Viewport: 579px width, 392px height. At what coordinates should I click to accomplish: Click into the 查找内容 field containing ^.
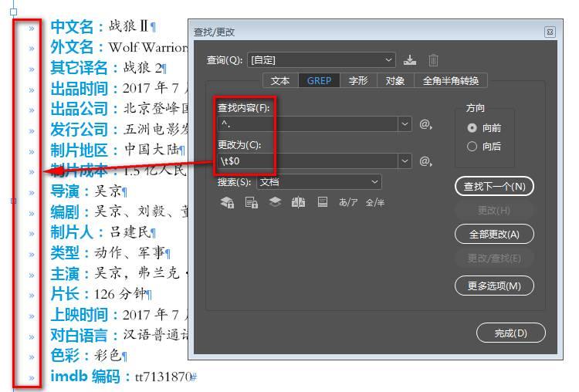[x=307, y=124]
